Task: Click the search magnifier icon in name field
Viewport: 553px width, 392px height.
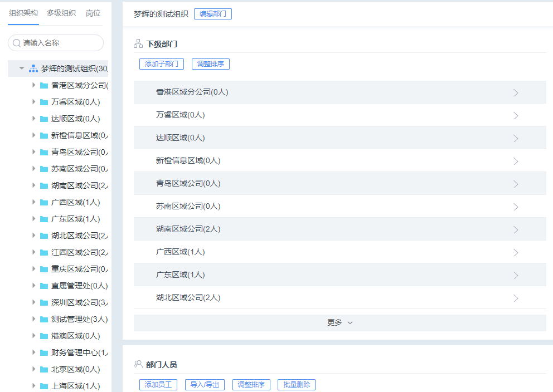Action: [17, 43]
